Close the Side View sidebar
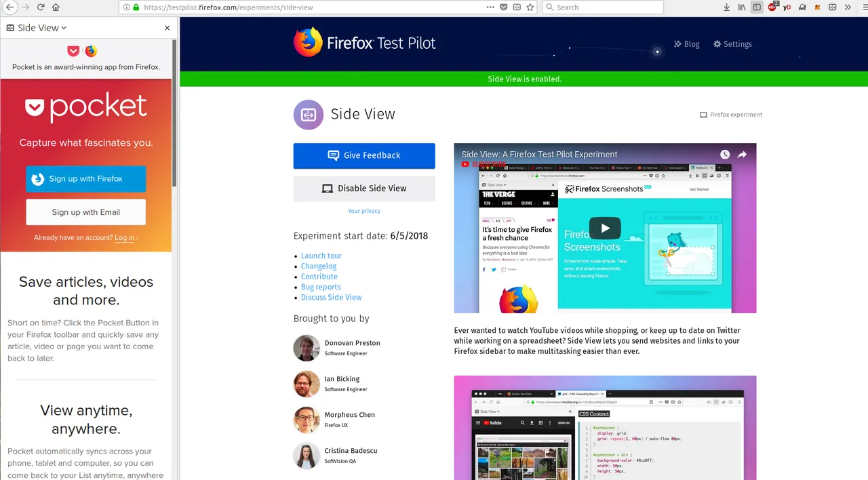This screenshot has width=868, height=480. pos(167,28)
